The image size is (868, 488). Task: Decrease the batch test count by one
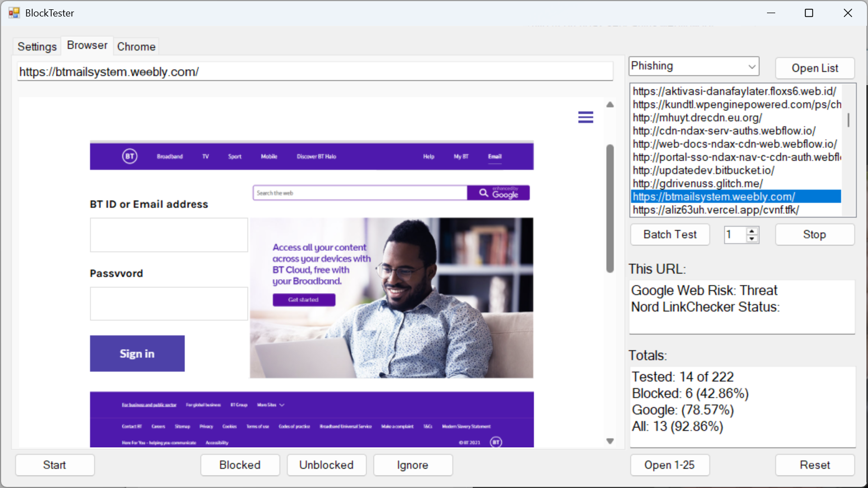[x=752, y=239]
